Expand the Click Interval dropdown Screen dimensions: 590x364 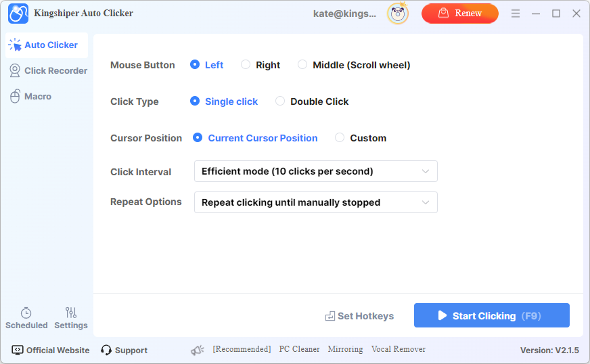316,171
